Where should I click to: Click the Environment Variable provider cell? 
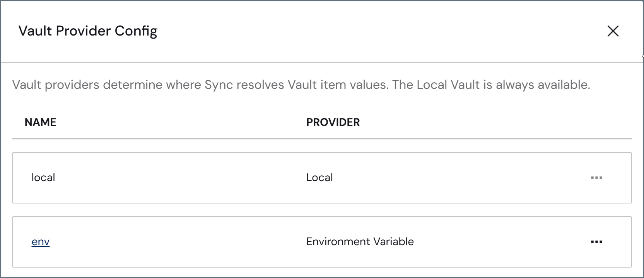point(360,242)
